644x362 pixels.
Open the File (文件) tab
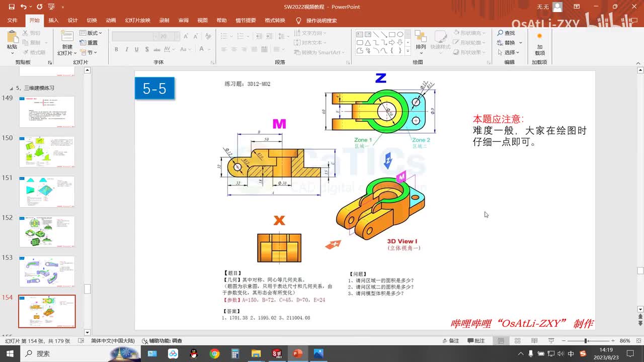[x=12, y=21]
